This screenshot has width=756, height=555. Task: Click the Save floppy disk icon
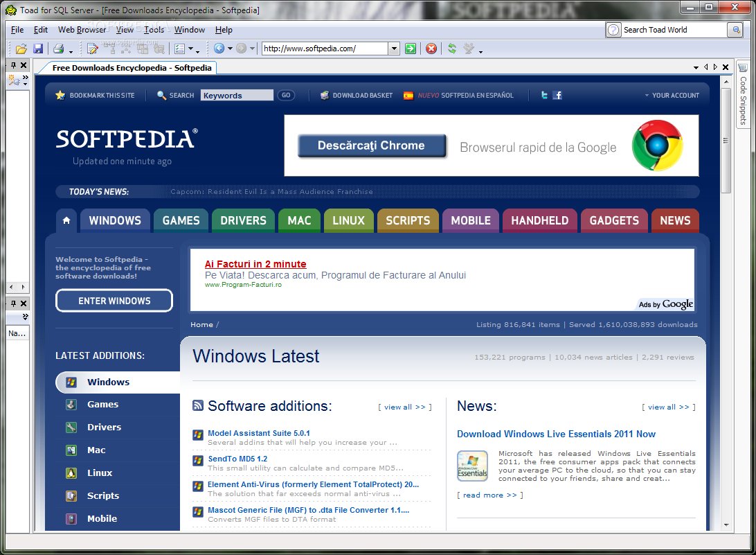point(38,49)
